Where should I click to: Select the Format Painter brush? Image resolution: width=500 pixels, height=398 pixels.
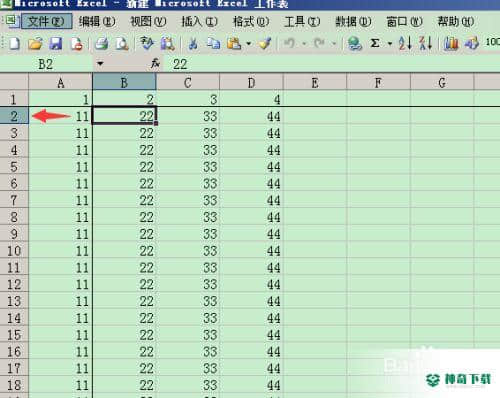click(265, 44)
